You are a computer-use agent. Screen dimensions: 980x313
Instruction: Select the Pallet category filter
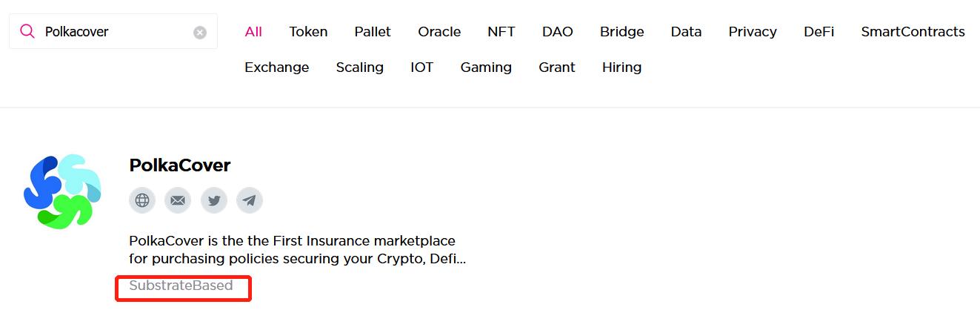pyautogui.click(x=373, y=32)
